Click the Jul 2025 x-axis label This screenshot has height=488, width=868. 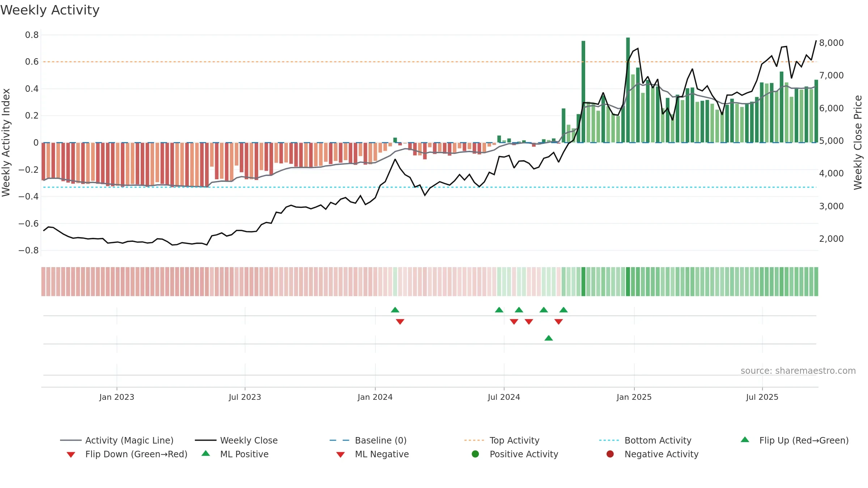[x=762, y=397]
